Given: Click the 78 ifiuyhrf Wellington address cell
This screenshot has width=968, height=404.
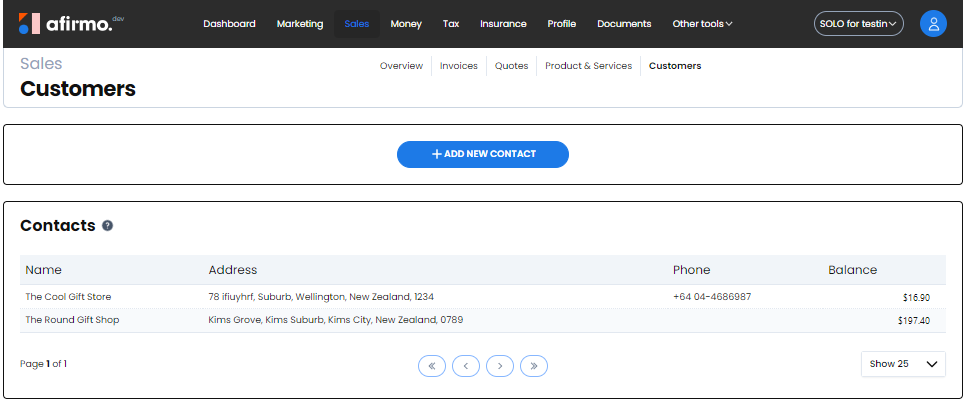Looking at the screenshot, I should [x=321, y=297].
